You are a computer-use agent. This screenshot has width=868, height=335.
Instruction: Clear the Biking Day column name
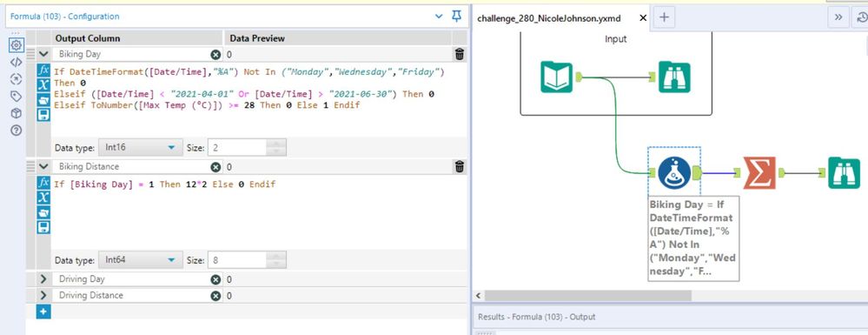point(215,54)
